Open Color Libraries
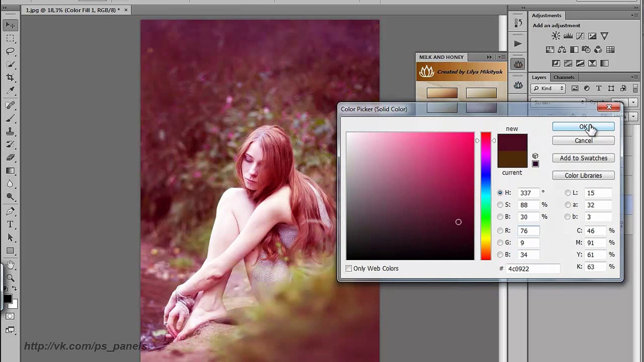 583,176
